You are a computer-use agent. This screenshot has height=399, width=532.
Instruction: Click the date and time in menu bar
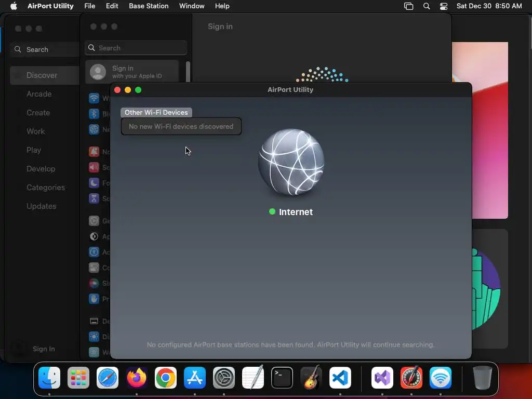click(489, 6)
